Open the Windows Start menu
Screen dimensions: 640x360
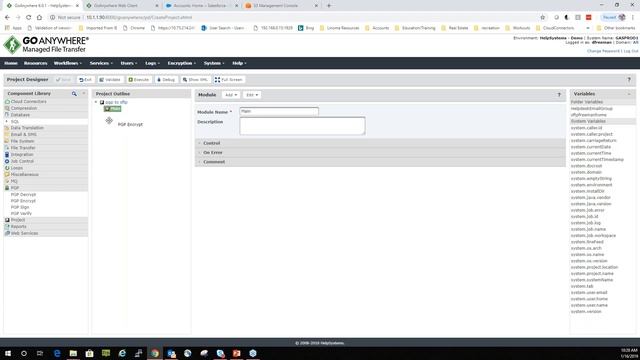click(7, 353)
